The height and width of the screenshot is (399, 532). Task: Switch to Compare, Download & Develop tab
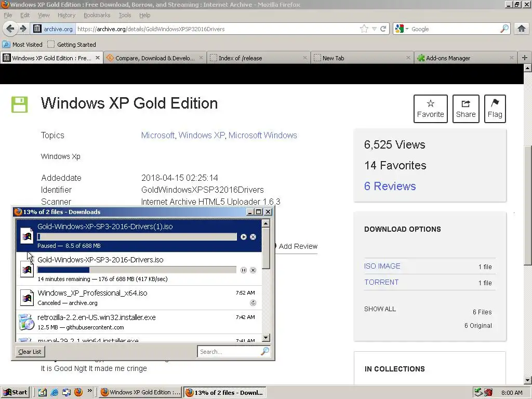[x=155, y=58]
